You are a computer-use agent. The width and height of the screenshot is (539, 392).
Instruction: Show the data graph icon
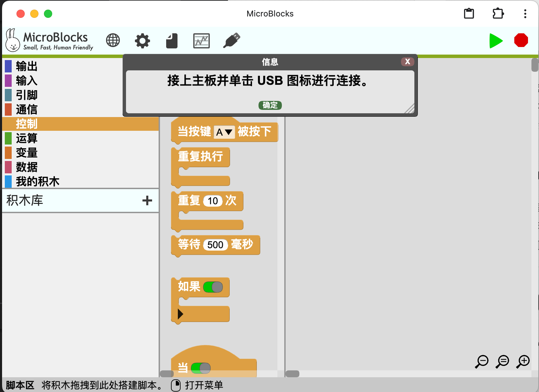pos(202,41)
